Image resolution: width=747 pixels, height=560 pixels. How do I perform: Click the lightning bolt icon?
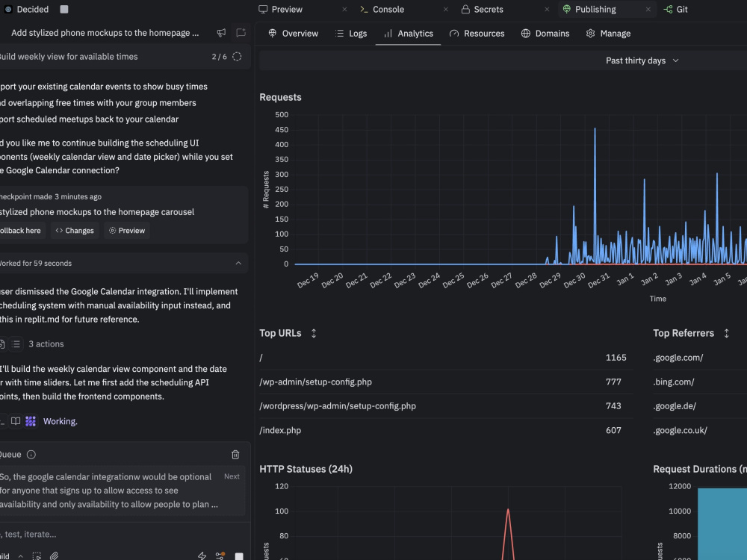coord(202,556)
